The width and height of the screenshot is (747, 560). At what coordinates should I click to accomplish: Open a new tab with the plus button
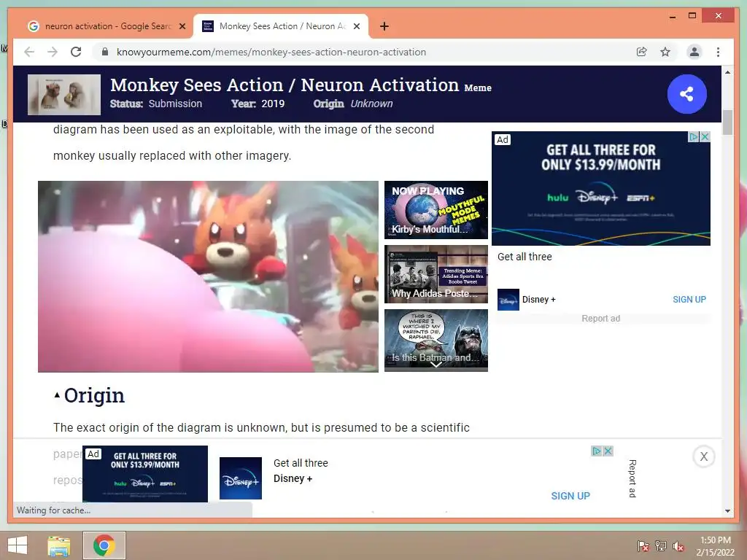click(384, 26)
